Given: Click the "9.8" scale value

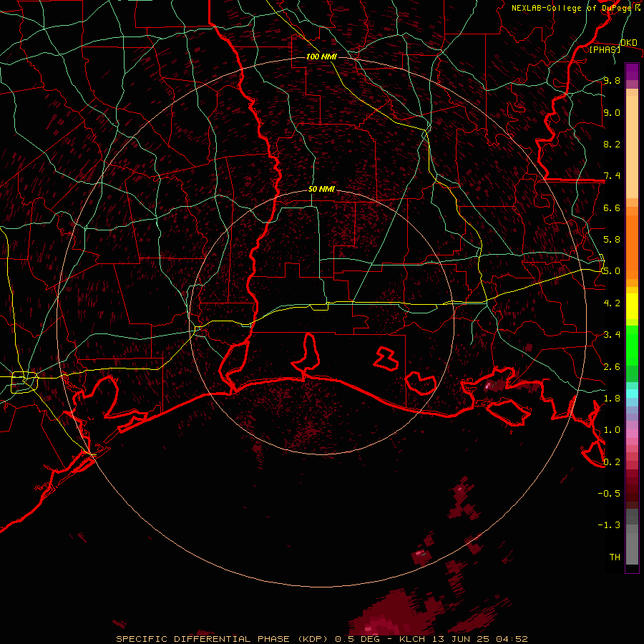Looking at the screenshot, I should [612, 80].
